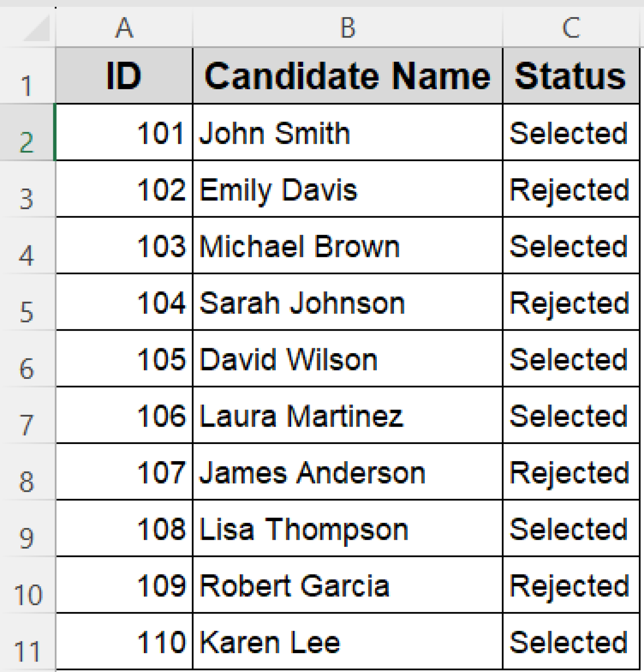The height and width of the screenshot is (672, 644).
Task: Select the cell containing John Smith
Action: tap(347, 132)
